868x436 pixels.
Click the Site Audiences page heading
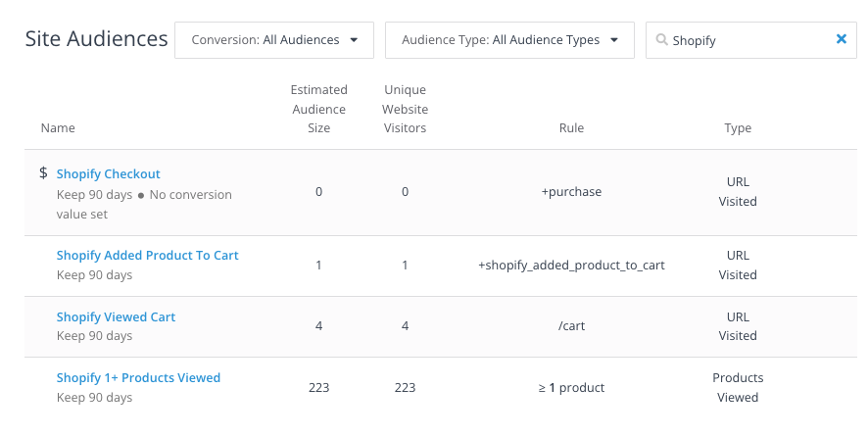tap(96, 39)
